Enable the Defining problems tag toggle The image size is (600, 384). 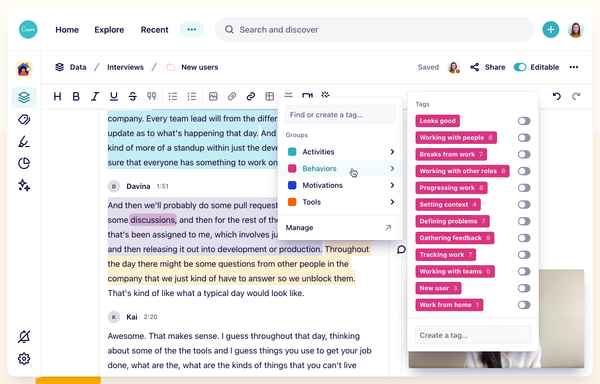524,221
